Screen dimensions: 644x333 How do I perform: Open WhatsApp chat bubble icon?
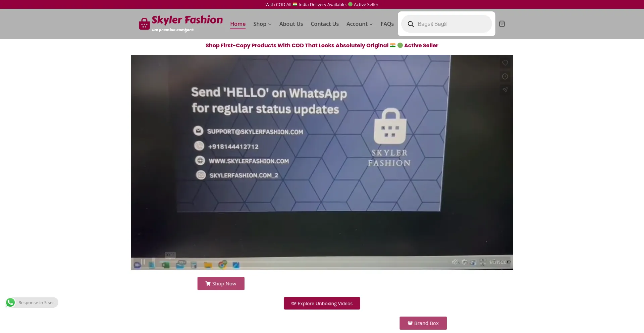pyautogui.click(x=10, y=302)
